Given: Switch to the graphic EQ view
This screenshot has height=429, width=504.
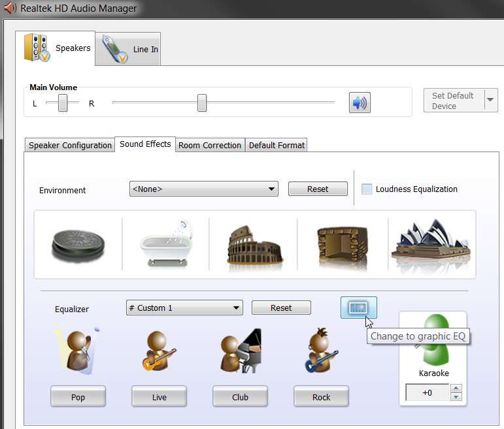Looking at the screenshot, I should (358, 308).
